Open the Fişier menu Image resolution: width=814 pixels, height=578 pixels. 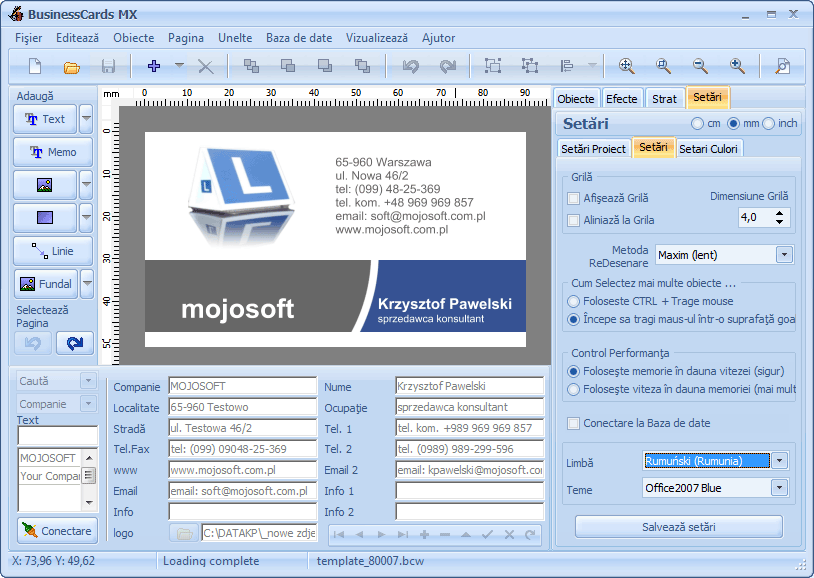(x=29, y=38)
